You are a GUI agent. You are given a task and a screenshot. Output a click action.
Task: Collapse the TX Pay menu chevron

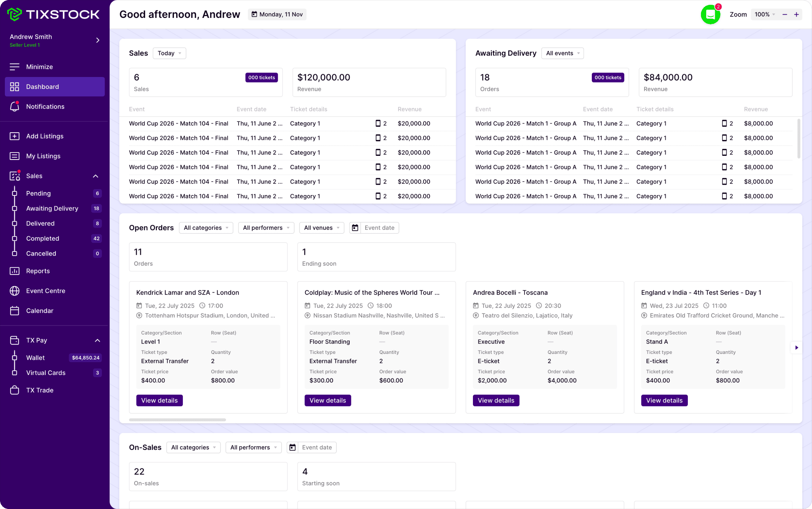tap(98, 340)
